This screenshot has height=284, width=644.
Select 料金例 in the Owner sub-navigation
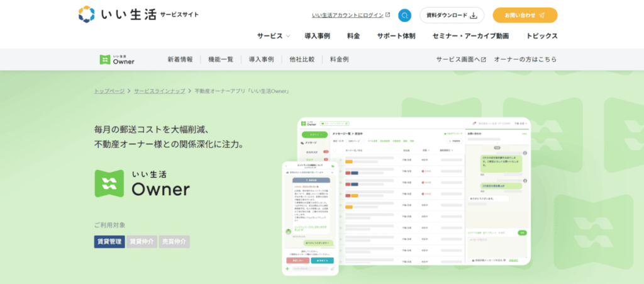[339, 60]
